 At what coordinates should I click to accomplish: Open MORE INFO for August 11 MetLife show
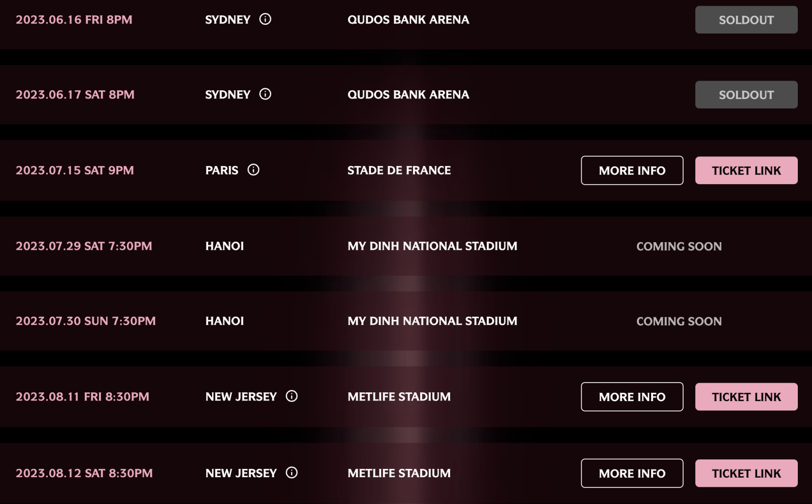632,396
